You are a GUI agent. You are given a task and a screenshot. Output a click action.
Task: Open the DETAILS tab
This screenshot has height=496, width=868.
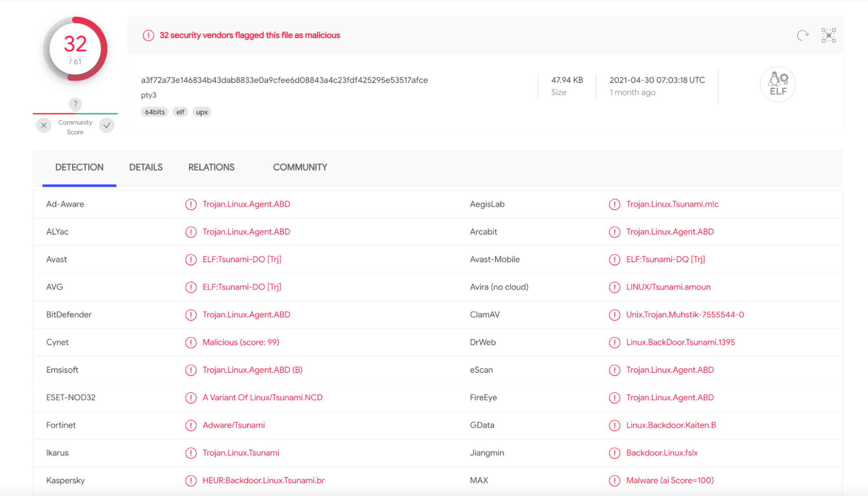click(145, 168)
